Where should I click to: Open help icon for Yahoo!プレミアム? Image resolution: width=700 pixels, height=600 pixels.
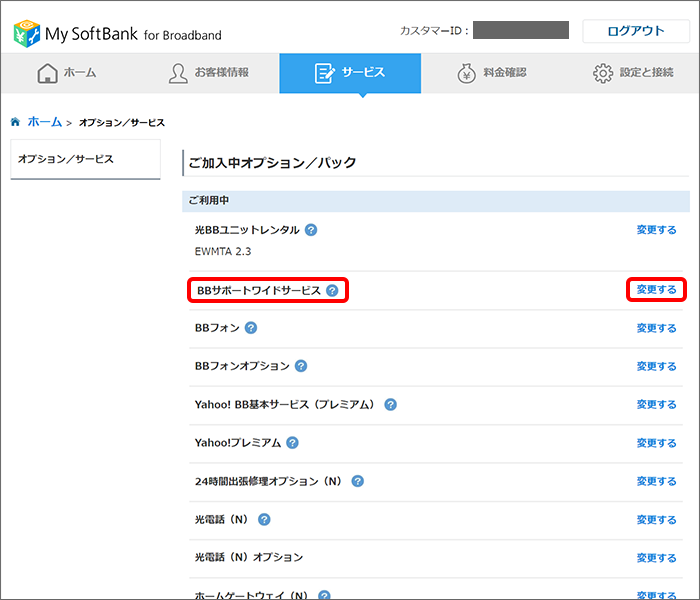[x=292, y=443]
